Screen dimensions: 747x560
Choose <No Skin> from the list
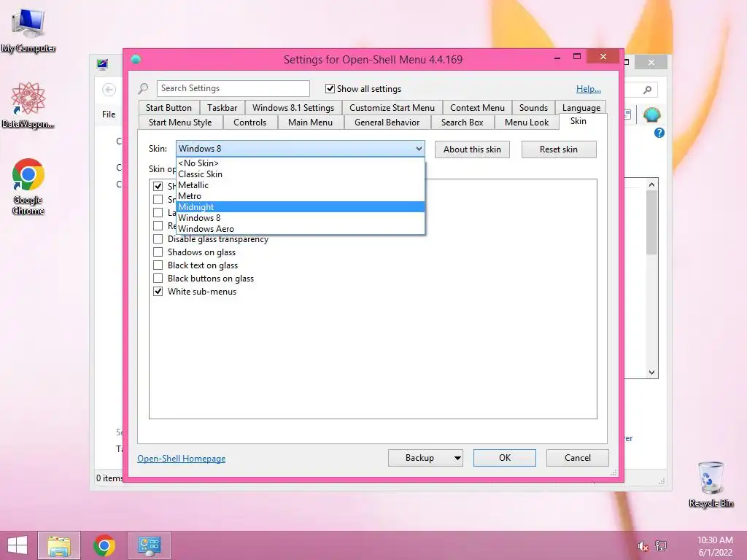[x=300, y=163]
